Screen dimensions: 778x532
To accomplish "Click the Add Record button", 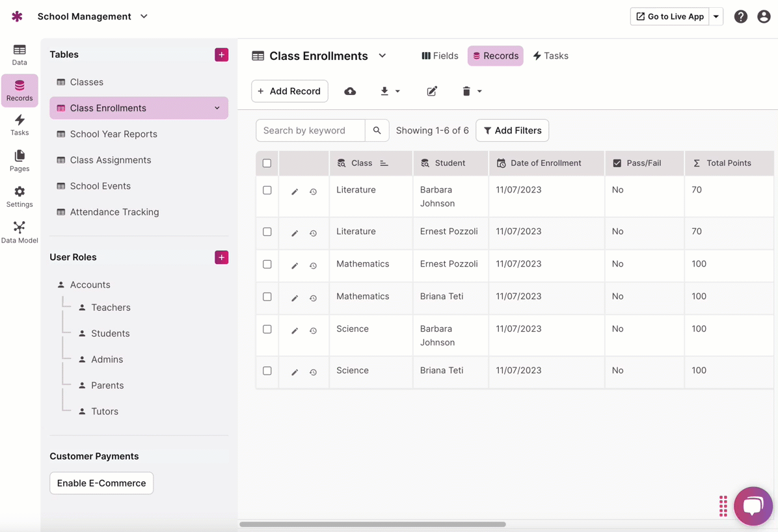I will click(x=289, y=91).
